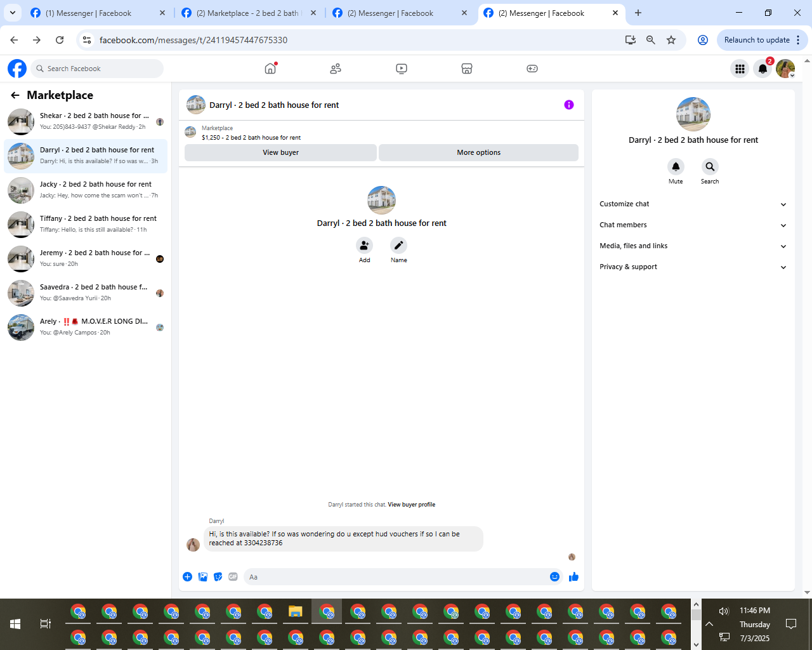This screenshot has height=650, width=812.
Task: Open Jacky conversation in list
Action: click(86, 190)
